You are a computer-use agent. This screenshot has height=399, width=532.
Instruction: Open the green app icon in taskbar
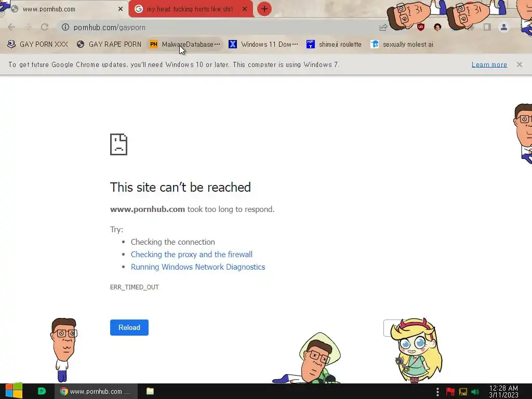[42, 391]
